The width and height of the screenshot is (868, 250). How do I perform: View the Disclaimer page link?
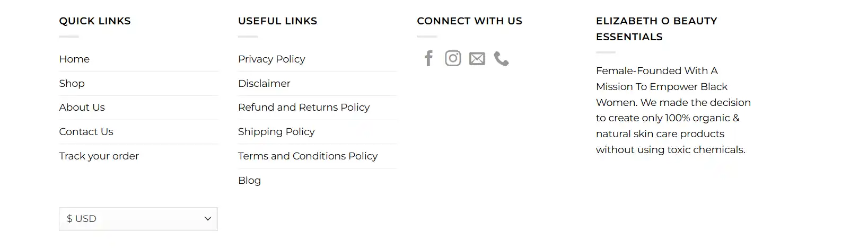[x=264, y=83]
